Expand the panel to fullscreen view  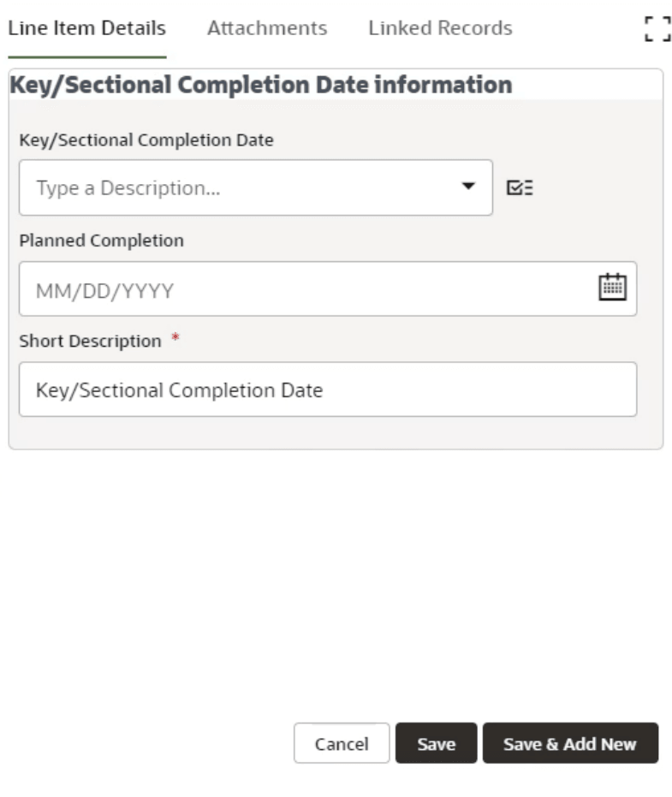[657, 27]
